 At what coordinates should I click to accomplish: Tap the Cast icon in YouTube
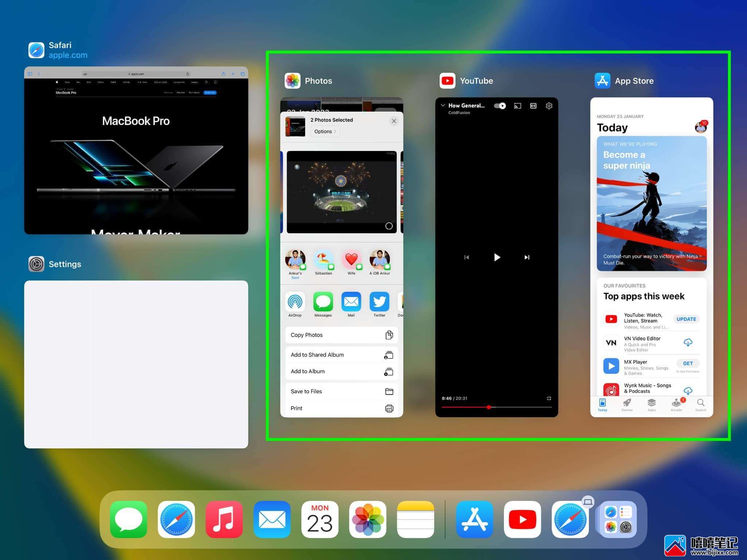click(517, 106)
